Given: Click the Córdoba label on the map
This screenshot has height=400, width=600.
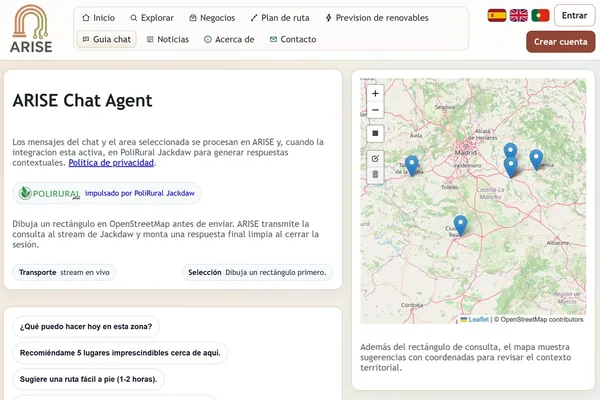Looking at the screenshot, I should coord(412,305).
